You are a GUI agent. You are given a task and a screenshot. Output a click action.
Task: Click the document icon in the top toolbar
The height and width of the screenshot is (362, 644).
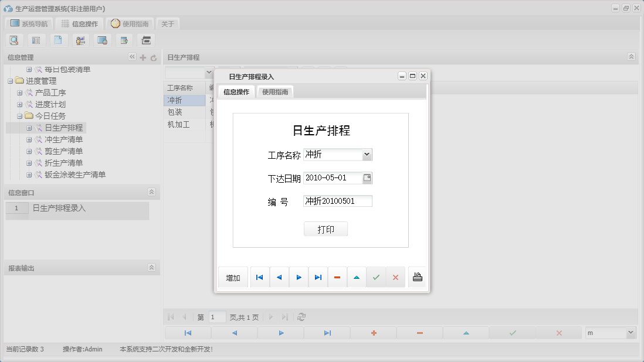(58, 40)
